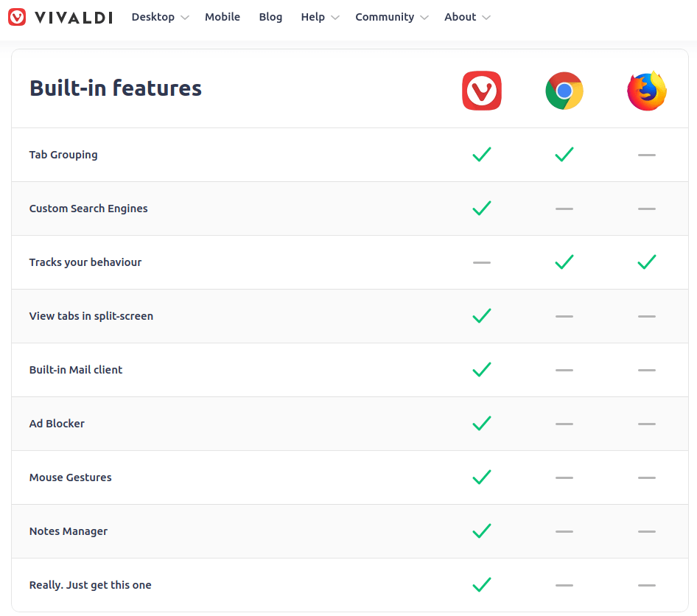The height and width of the screenshot is (616, 697).
Task: Open the Desktop dropdown menu
Action: click(161, 17)
